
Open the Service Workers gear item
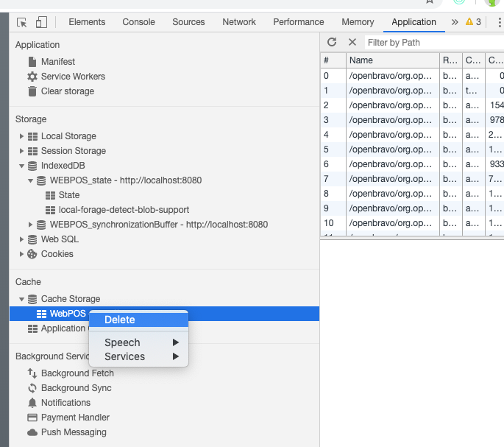coord(73,77)
